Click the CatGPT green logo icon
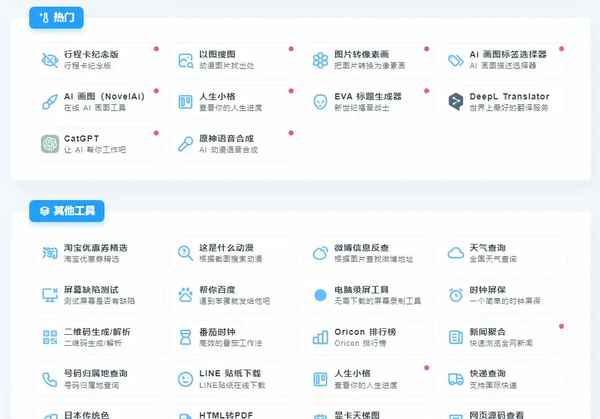 50,144
